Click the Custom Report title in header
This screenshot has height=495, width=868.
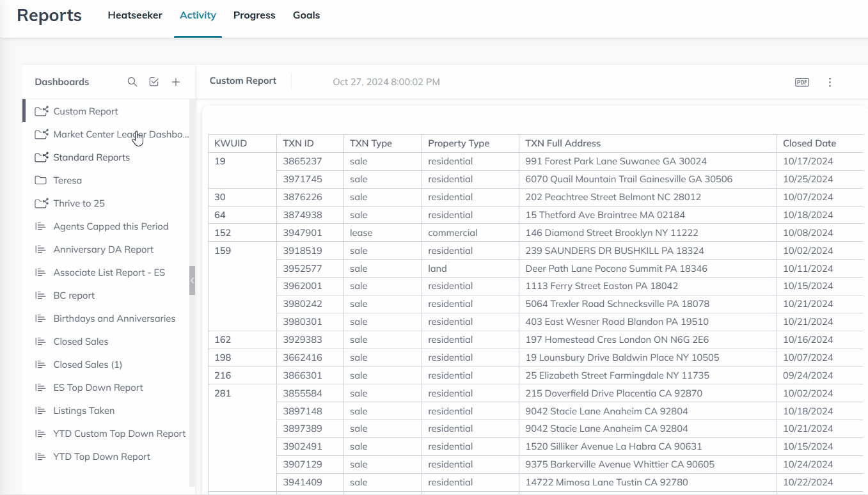coord(243,81)
